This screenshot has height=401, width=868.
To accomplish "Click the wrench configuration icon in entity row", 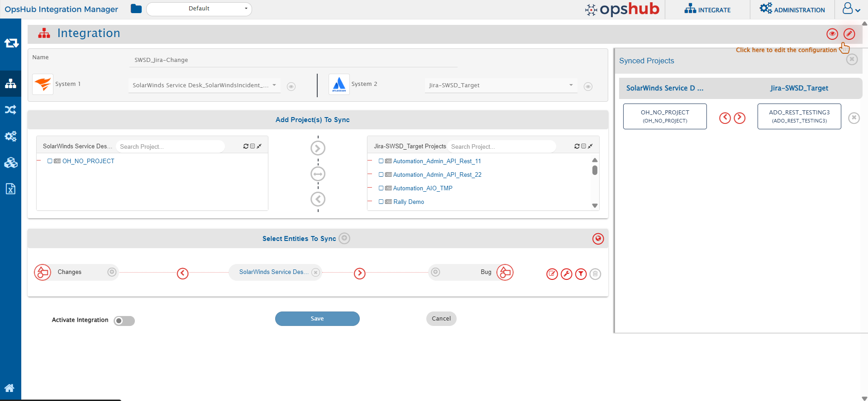I will (566, 274).
